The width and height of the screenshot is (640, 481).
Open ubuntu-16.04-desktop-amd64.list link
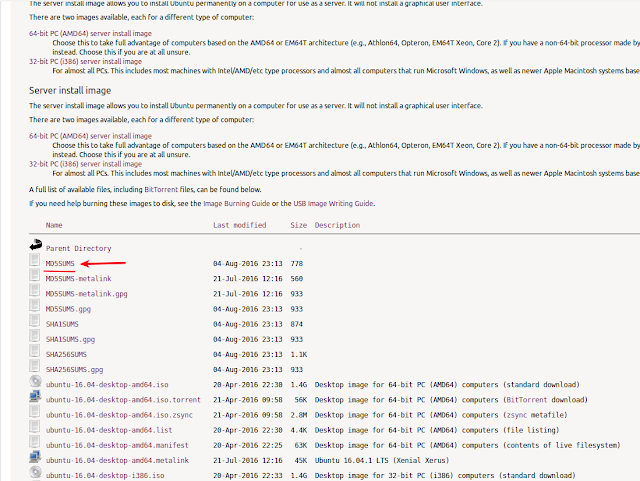(109, 430)
